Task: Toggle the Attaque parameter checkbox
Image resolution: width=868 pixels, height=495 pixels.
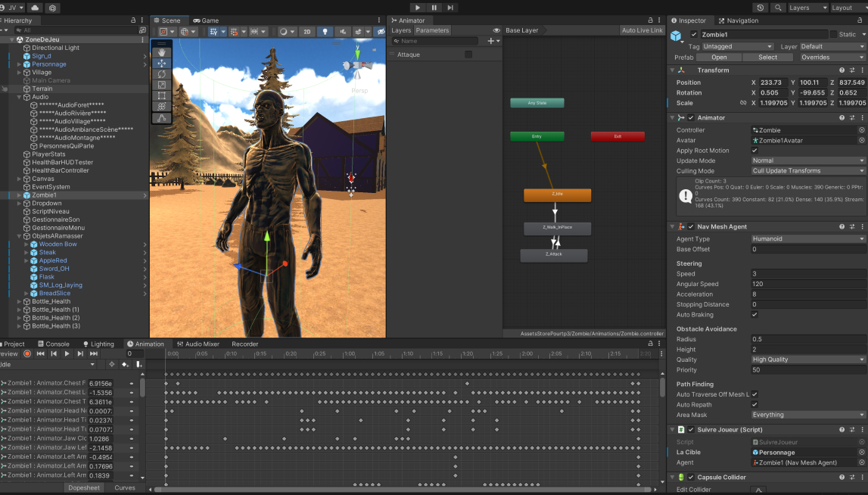Action: pyautogui.click(x=468, y=54)
